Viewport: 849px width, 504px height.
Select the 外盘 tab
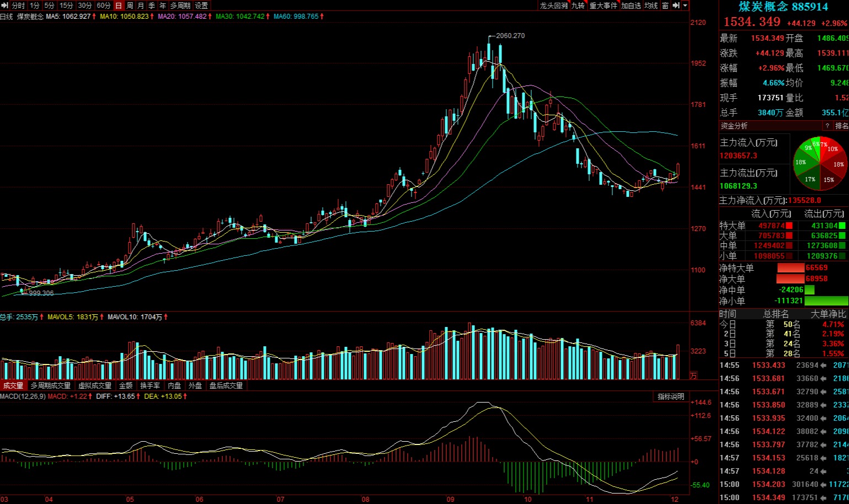(x=195, y=385)
